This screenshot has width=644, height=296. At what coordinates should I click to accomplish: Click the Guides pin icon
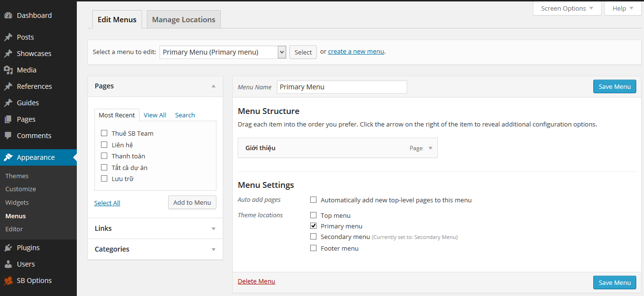pos(8,103)
